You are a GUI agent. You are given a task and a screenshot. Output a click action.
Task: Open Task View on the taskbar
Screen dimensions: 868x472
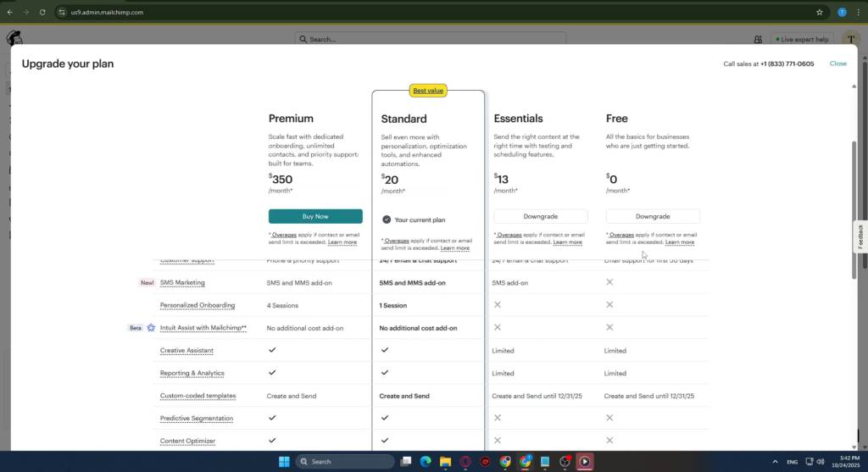click(x=406, y=462)
